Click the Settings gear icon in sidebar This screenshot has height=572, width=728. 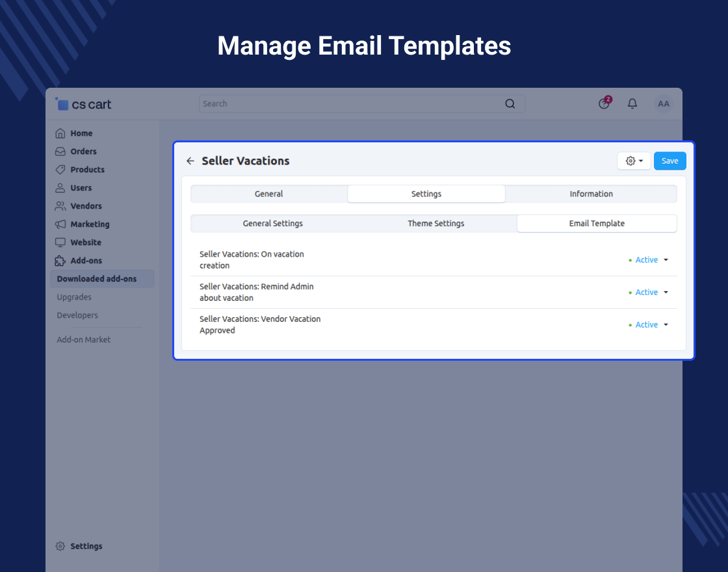60,546
